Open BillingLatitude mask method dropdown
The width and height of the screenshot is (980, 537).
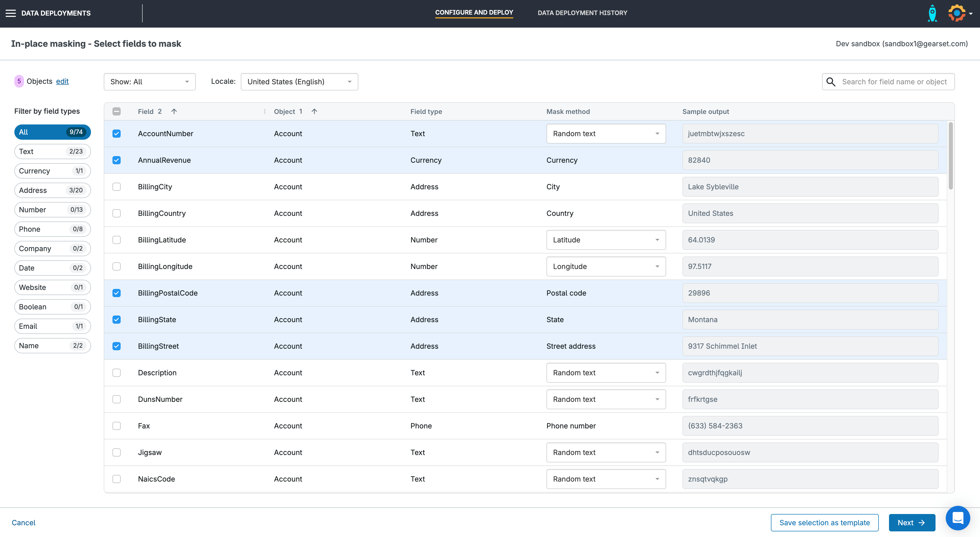(x=606, y=240)
